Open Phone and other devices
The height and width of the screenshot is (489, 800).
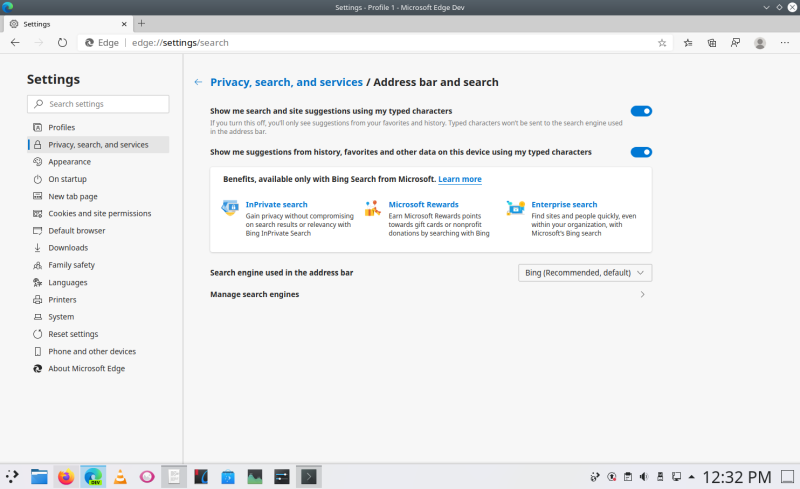coord(98,352)
